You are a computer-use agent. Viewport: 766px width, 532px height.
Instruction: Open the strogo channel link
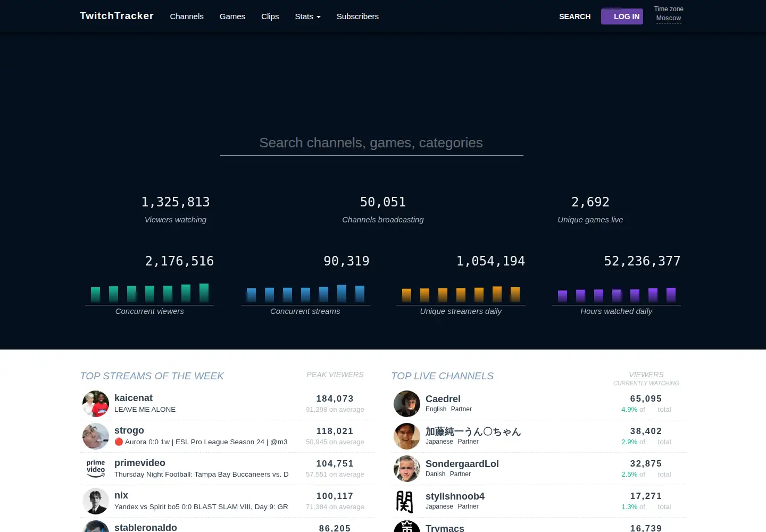pos(129,430)
